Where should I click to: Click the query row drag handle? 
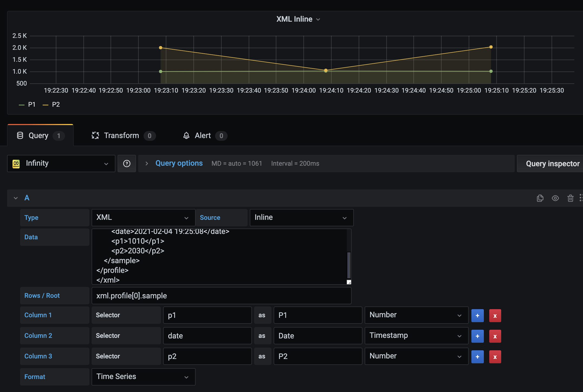pyautogui.click(x=581, y=198)
